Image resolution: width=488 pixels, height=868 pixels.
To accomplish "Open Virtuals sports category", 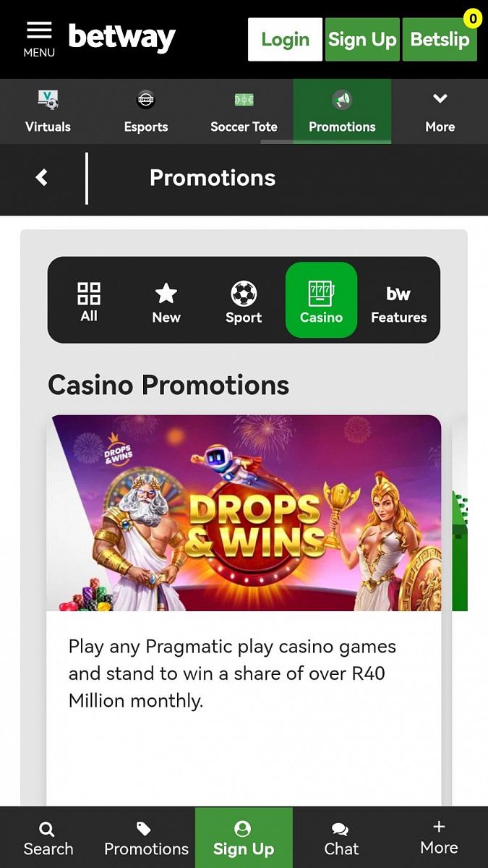I will [x=48, y=111].
